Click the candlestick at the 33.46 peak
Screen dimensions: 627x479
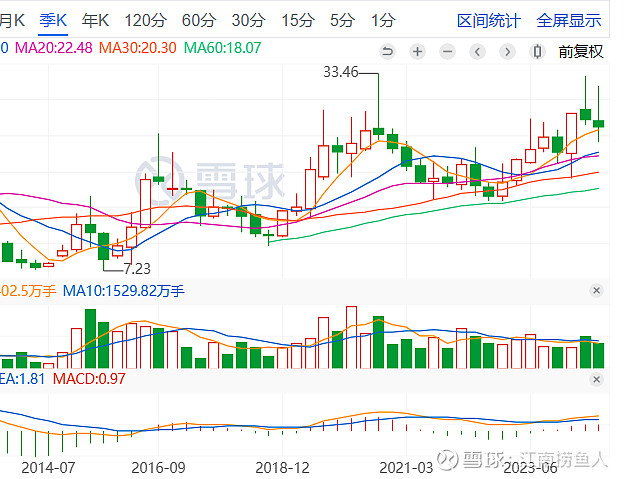point(378,131)
